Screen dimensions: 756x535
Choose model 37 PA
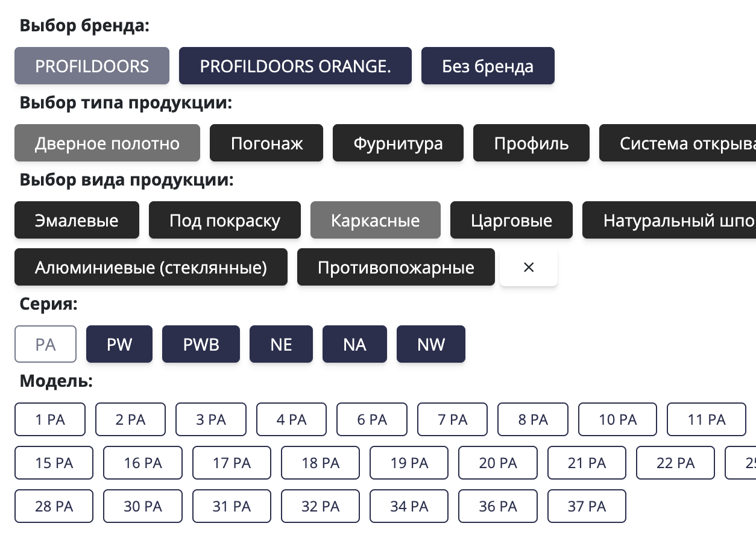click(x=586, y=506)
